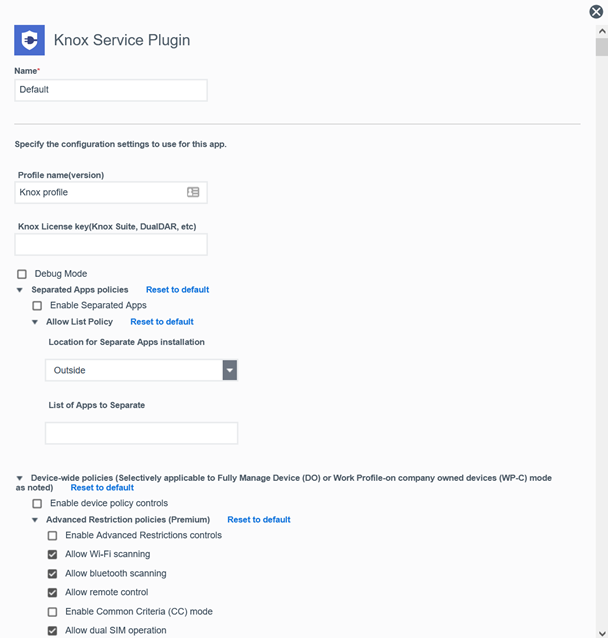
Task: Click the profile name list icon
Action: click(x=193, y=192)
